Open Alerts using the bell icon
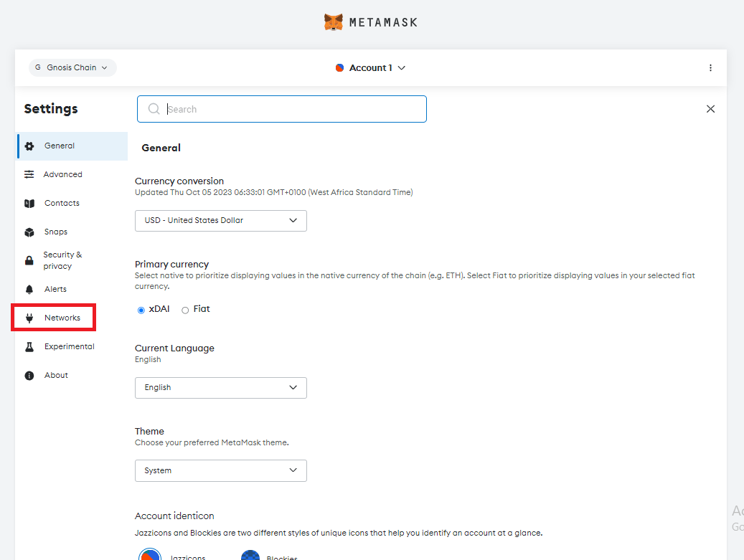 tap(29, 289)
